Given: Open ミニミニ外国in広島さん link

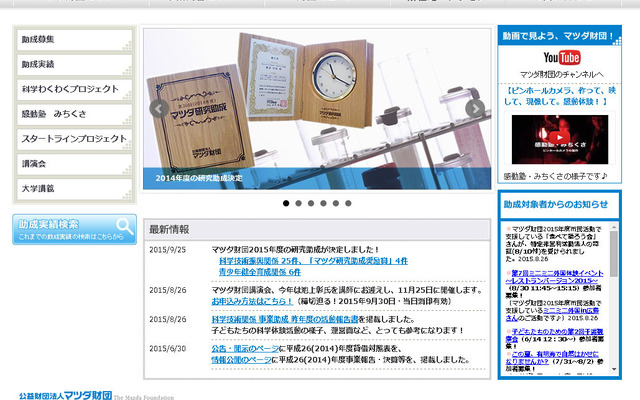Looking at the screenshot, I should [x=552, y=314].
